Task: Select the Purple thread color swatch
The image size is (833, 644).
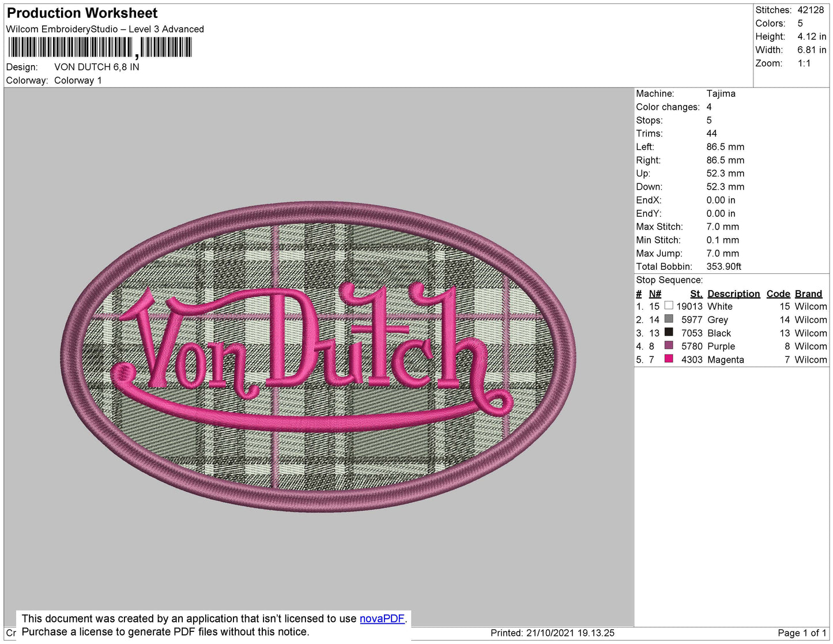Action: point(669,345)
